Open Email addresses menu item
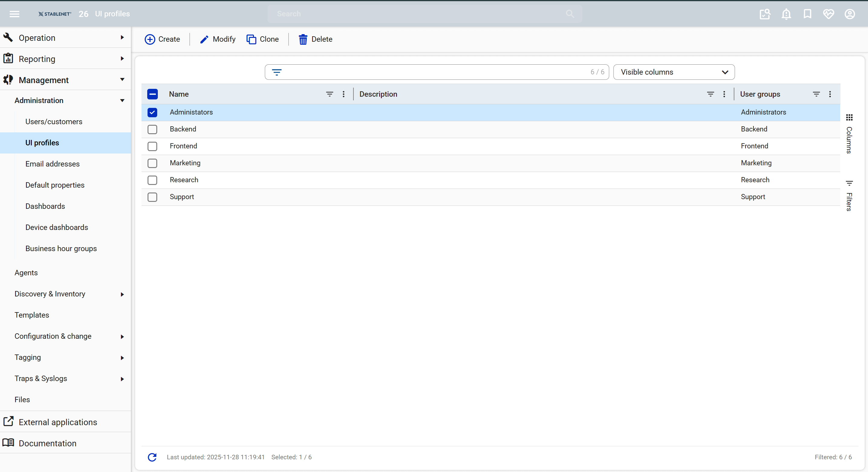This screenshot has height=472, width=868. pyautogui.click(x=52, y=164)
